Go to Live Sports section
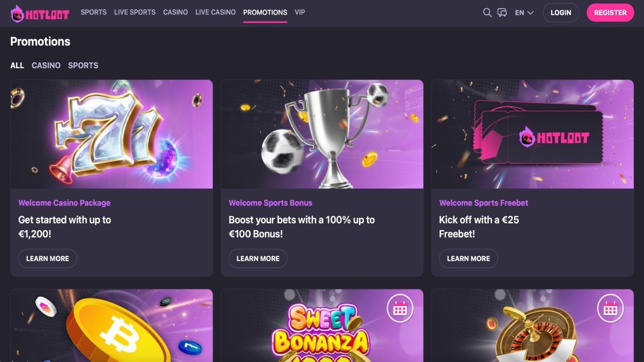644x362 pixels. click(x=135, y=12)
